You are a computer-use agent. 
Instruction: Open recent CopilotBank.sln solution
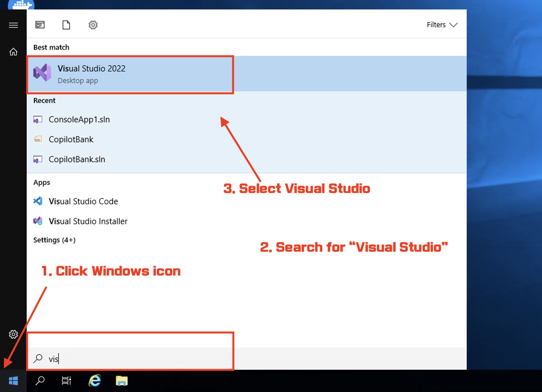pyautogui.click(x=77, y=159)
